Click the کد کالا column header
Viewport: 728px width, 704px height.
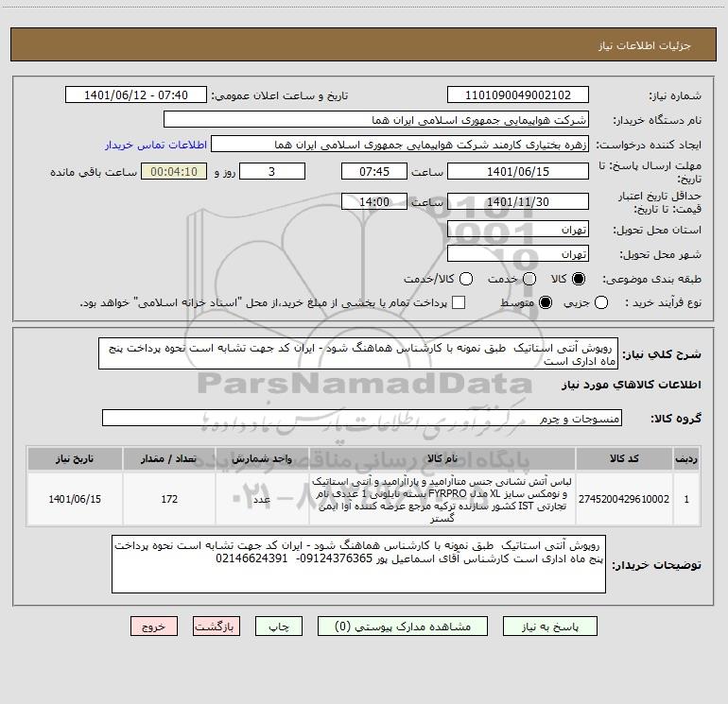[x=624, y=458]
